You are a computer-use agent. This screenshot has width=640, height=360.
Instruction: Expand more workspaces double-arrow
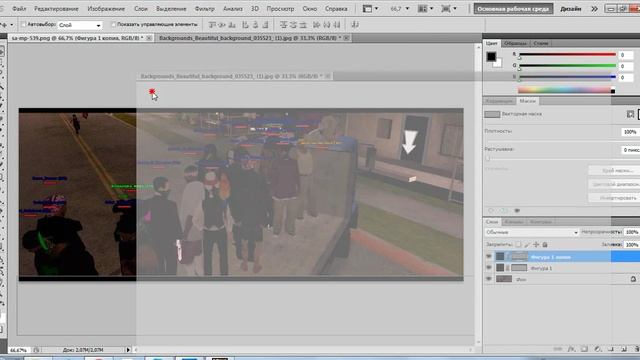(594, 9)
